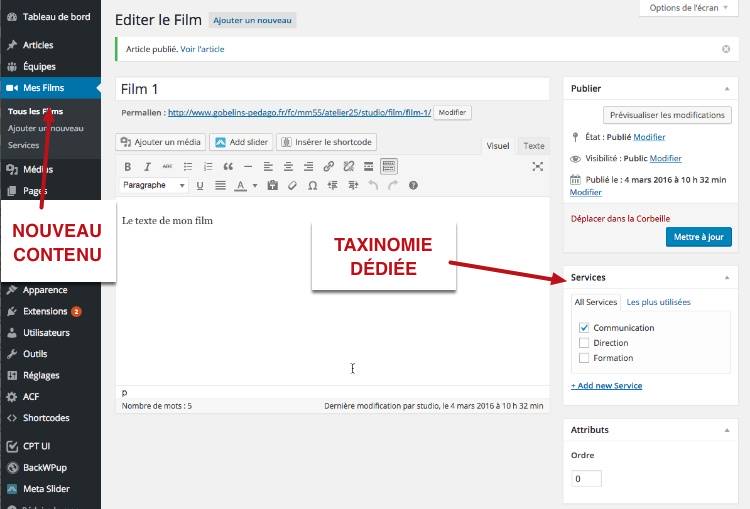Apply the current text color (A)

241,185
